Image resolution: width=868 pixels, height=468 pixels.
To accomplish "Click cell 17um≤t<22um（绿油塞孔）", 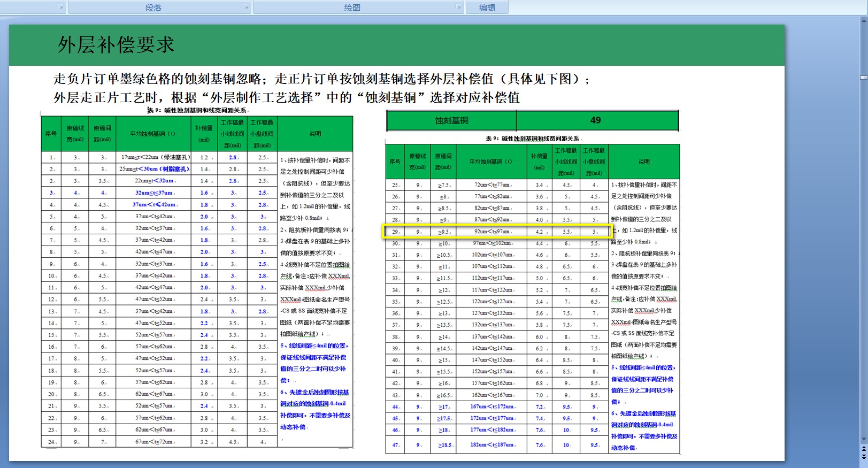I will (154, 157).
